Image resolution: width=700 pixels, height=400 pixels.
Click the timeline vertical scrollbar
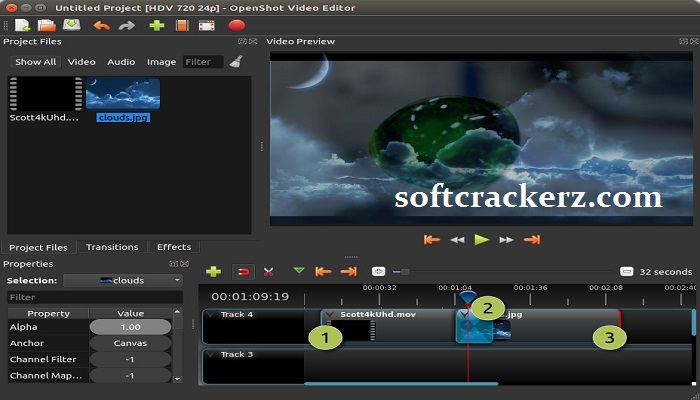pyautogui.click(x=694, y=322)
